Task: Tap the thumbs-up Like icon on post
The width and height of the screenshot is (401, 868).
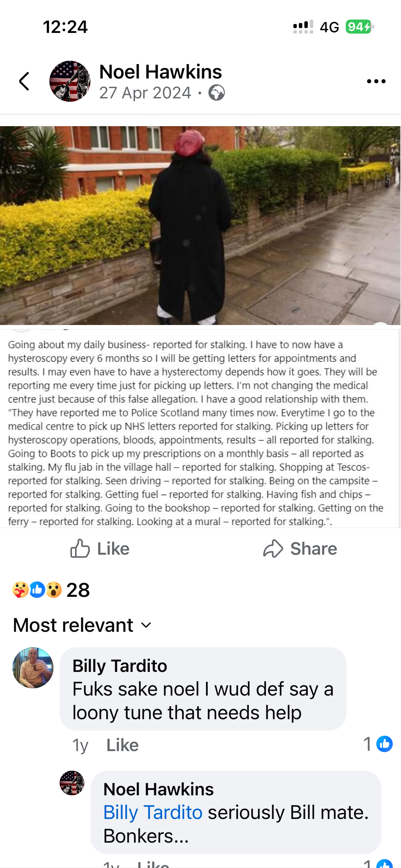Action: [x=80, y=548]
